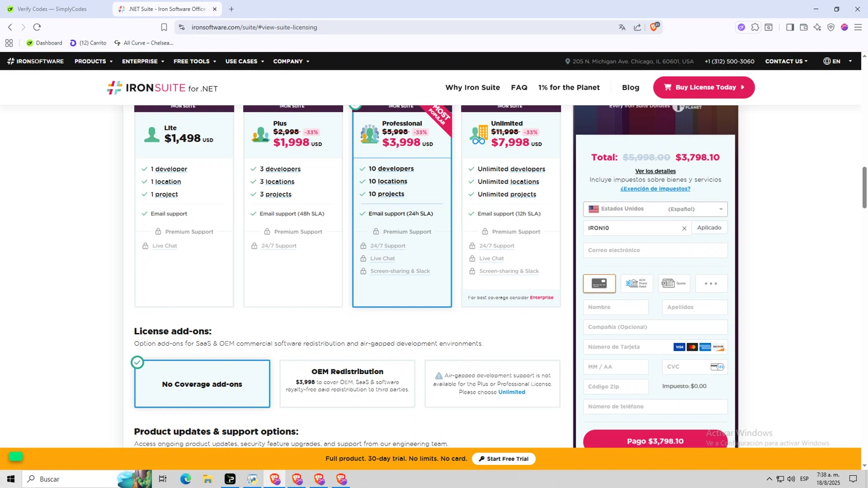Click the Pago $3,798.10 button
868x488 pixels.
tap(655, 441)
